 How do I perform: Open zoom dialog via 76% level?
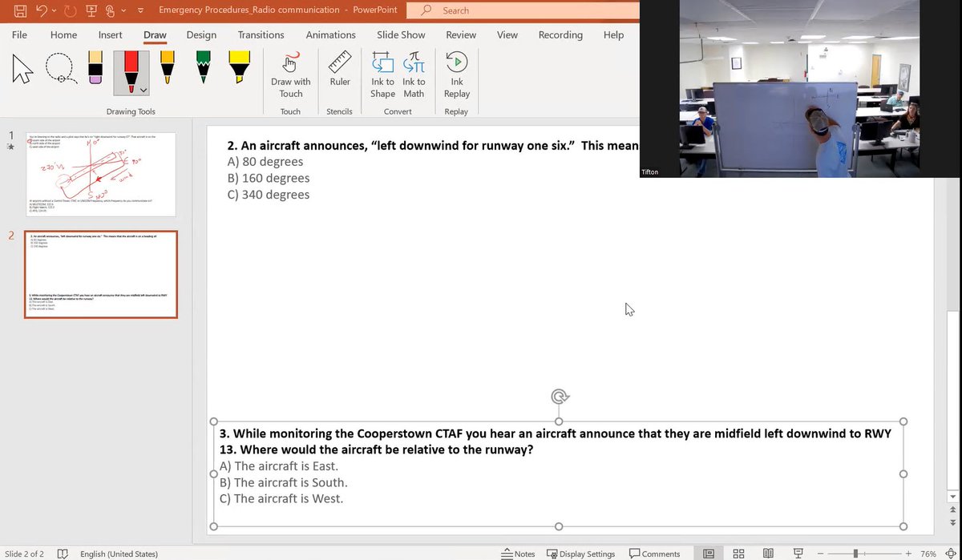point(928,554)
